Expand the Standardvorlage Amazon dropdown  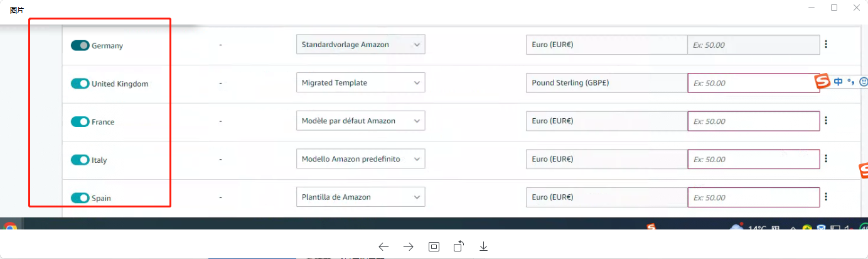(x=361, y=45)
